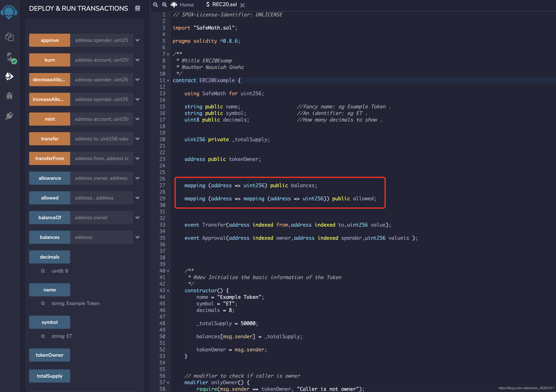Collapse the comment fold arrow at line 40

[168, 271]
